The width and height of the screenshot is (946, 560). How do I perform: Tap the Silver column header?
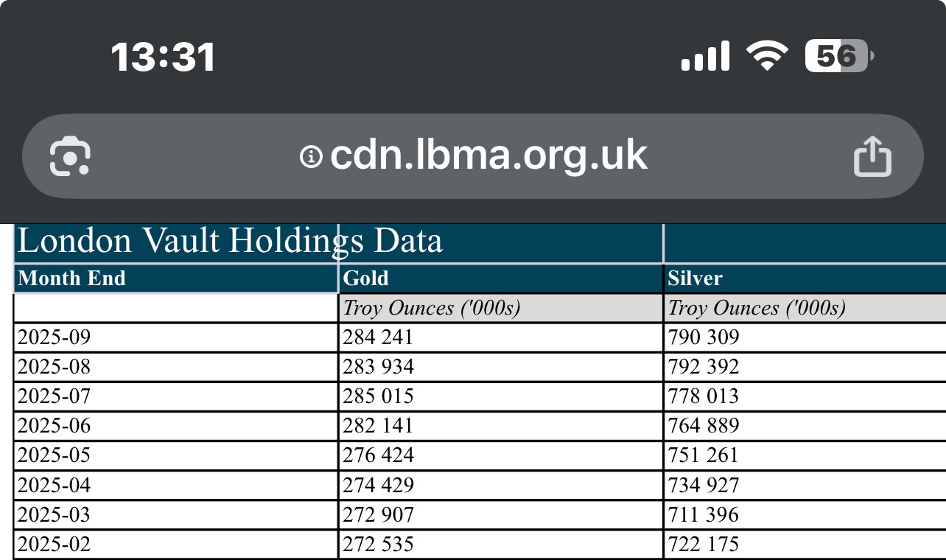click(x=695, y=279)
